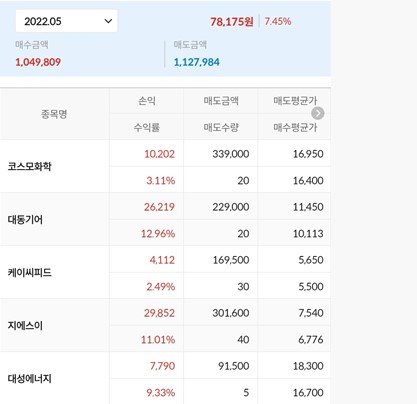Screen dimensions: 417x404
Task: Open the 2022.05 month dropdown
Action: pos(66,21)
